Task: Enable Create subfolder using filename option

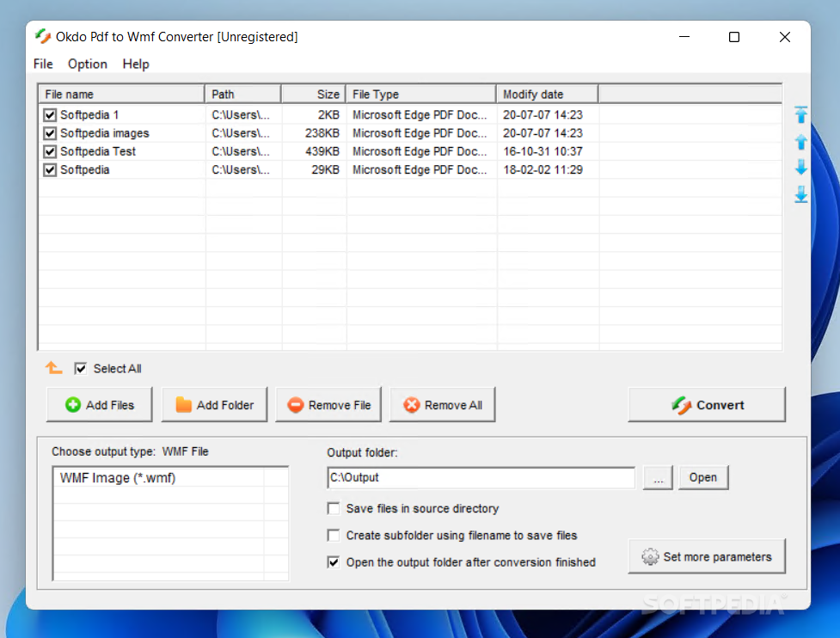Action: [x=334, y=535]
